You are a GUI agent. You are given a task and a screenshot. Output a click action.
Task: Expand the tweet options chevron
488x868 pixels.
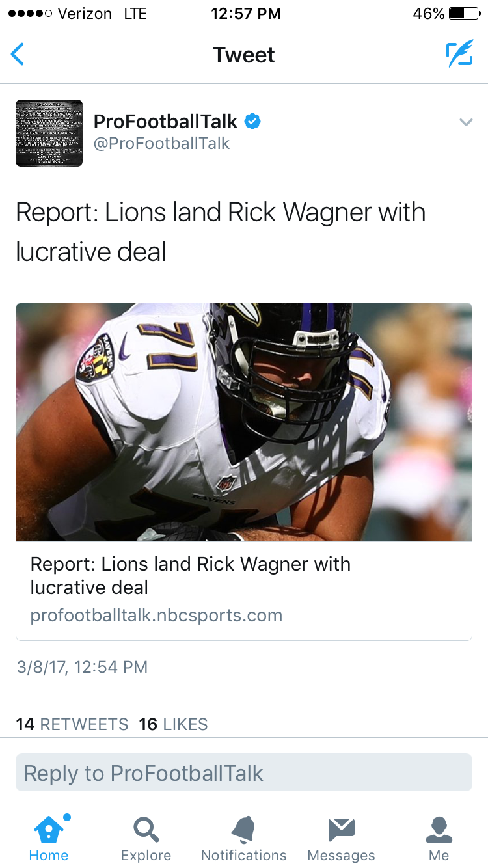coord(466,122)
